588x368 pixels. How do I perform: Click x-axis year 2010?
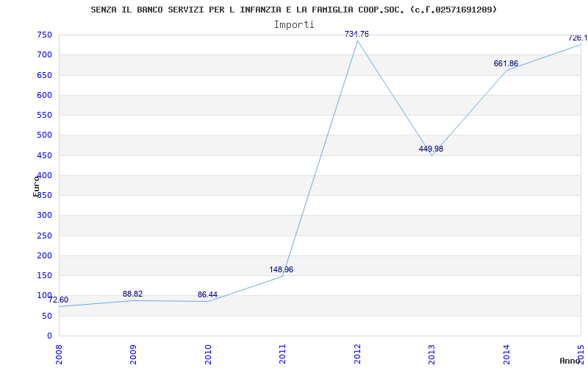click(208, 354)
